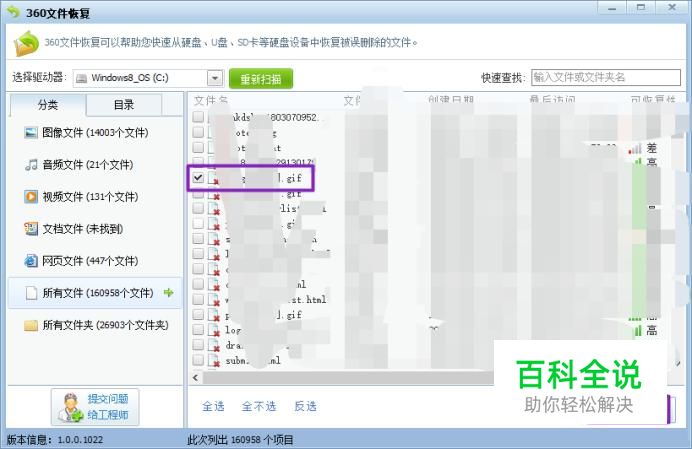Click the file icon in highlighted .gif row

[x=214, y=178]
